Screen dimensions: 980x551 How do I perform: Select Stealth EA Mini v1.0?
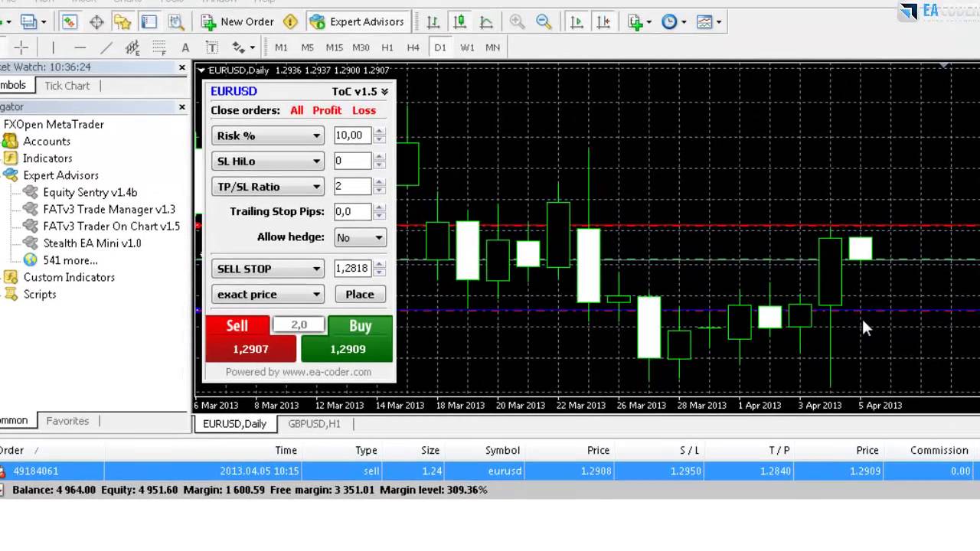pos(92,243)
